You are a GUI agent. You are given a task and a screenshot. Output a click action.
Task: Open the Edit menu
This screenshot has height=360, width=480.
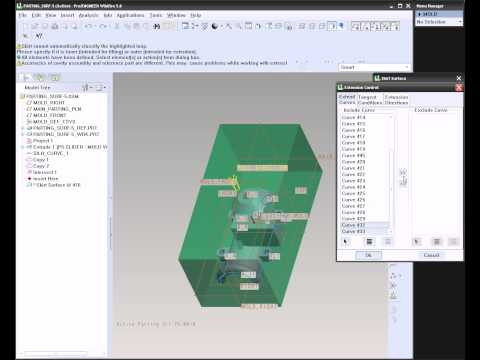click(x=36, y=15)
